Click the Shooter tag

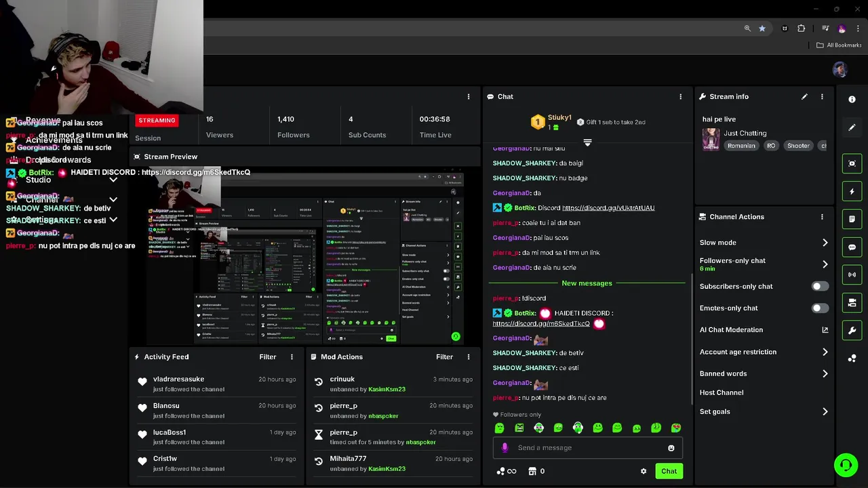tap(798, 146)
